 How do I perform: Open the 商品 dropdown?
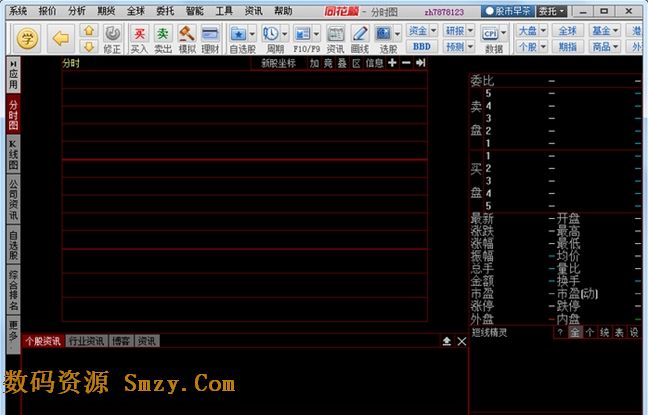[x=605, y=47]
